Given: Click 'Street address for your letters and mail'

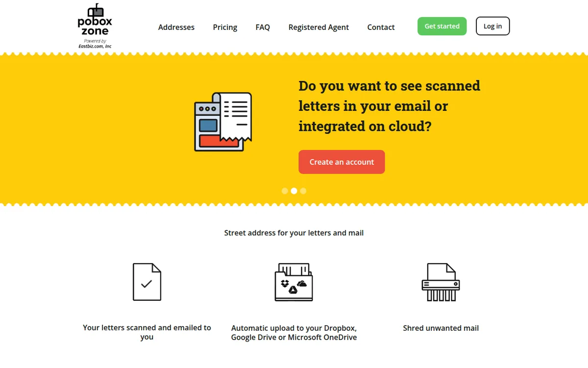Looking at the screenshot, I should pyautogui.click(x=294, y=233).
